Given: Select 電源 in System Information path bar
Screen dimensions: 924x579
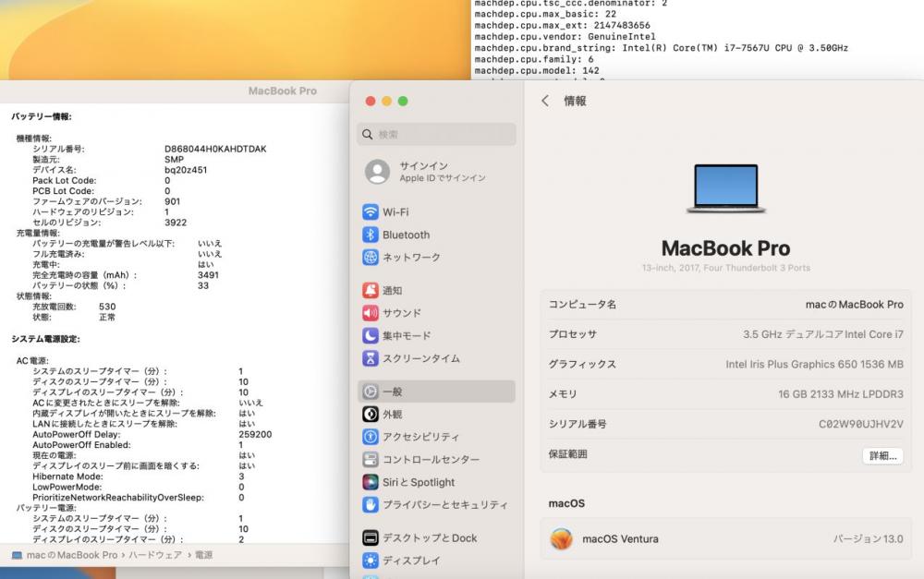Looking at the screenshot, I should point(203,555).
